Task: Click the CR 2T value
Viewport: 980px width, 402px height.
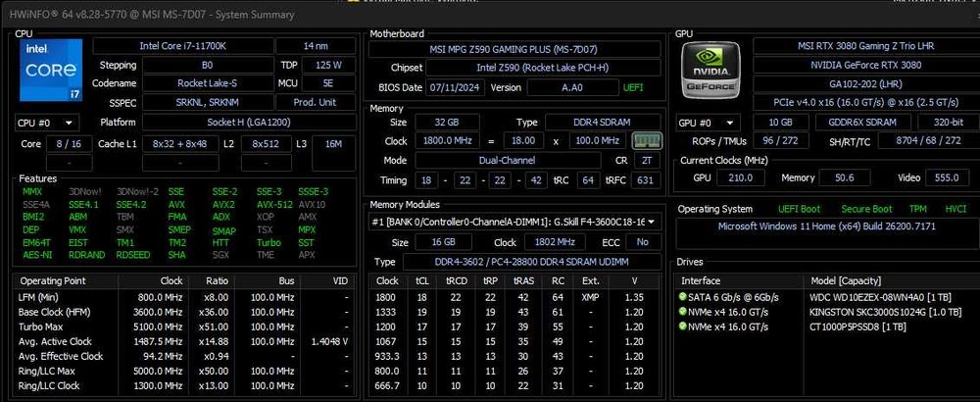Action: [647, 160]
